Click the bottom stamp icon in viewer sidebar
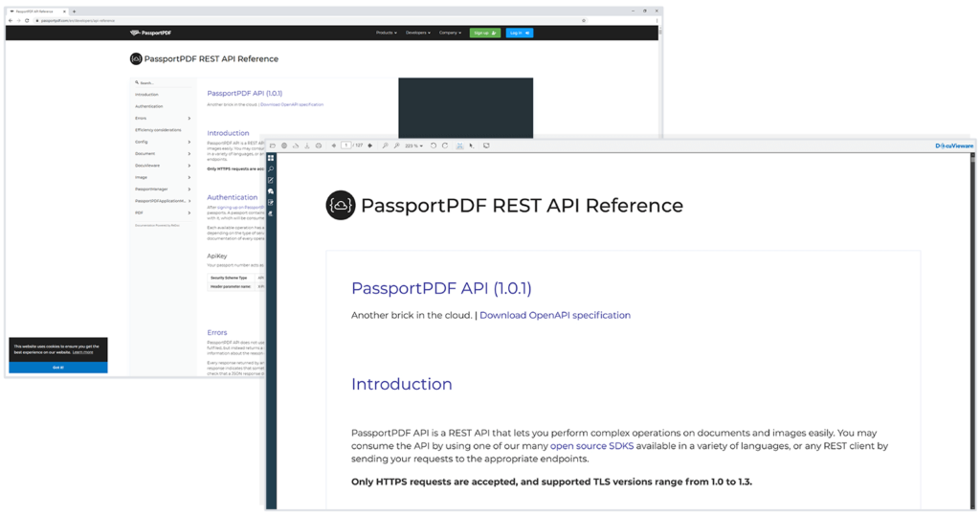This screenshot has height=515, width=980. click(271, 213)
